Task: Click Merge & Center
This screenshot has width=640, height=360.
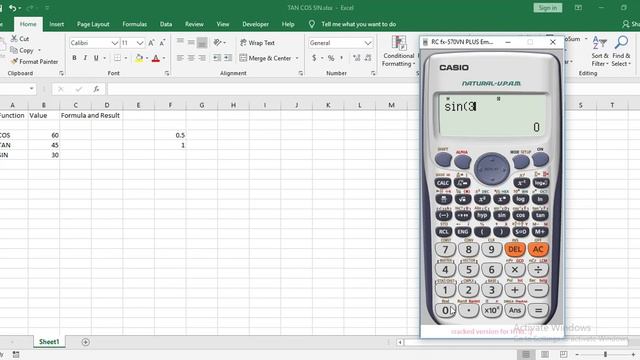Action: 265,58
